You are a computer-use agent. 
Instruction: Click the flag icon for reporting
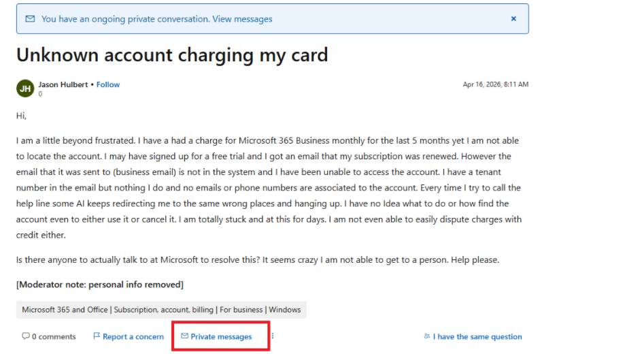pyautogui.click(x=97, y=336)
